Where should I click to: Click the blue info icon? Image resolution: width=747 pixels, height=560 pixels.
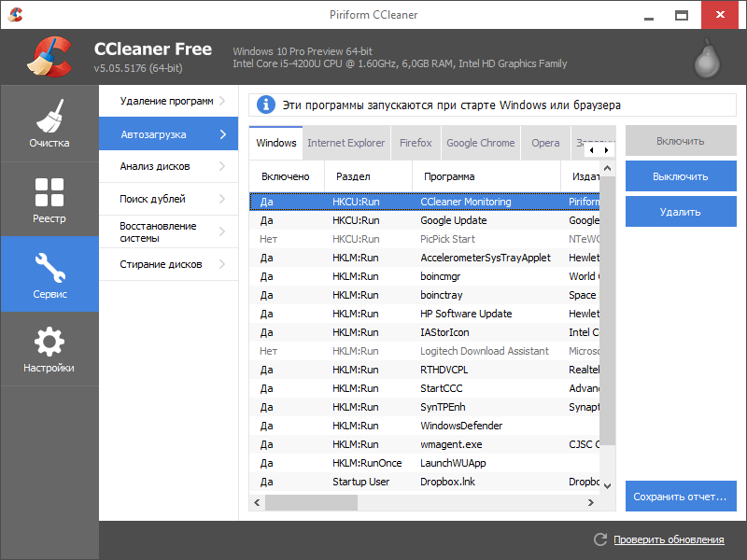click(266, 105)
